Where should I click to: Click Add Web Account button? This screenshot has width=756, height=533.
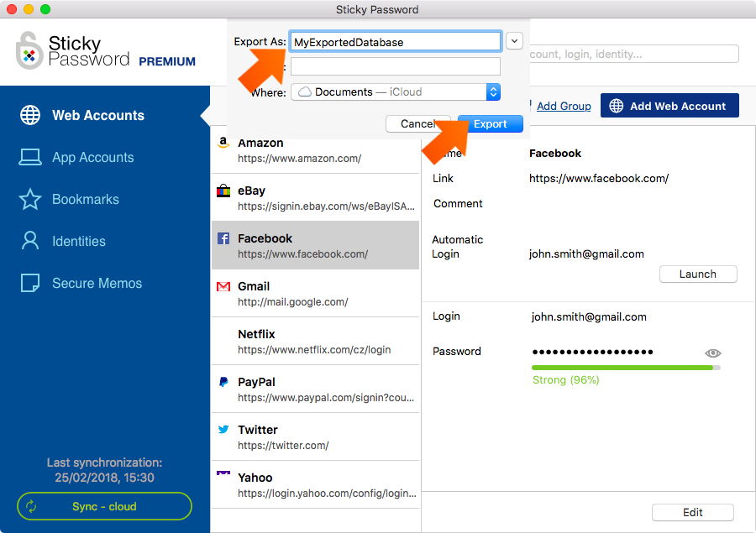pos(669,106)
